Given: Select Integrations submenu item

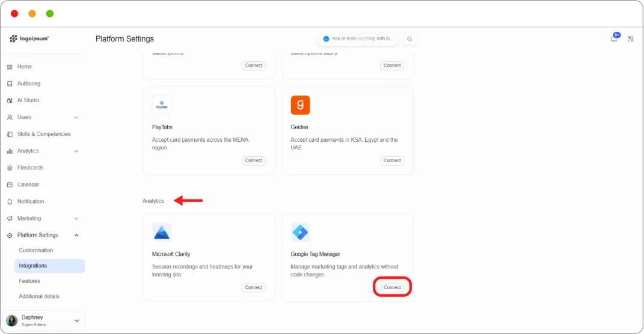Looking at the screenshot, I should click(x=49, y=266).
